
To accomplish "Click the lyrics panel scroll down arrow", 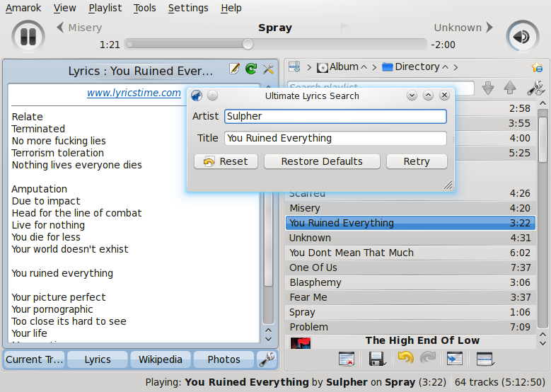I will click(269, 339).
